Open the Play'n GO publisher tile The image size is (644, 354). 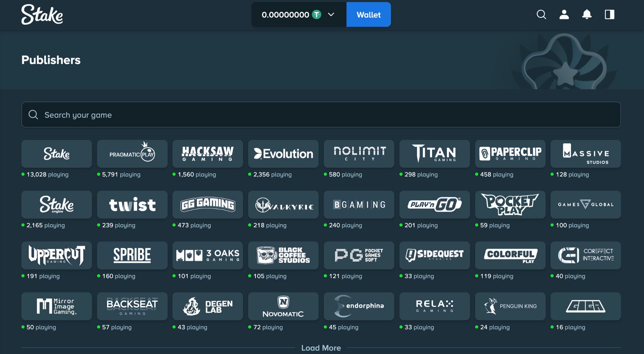click(x=435, y=205)
